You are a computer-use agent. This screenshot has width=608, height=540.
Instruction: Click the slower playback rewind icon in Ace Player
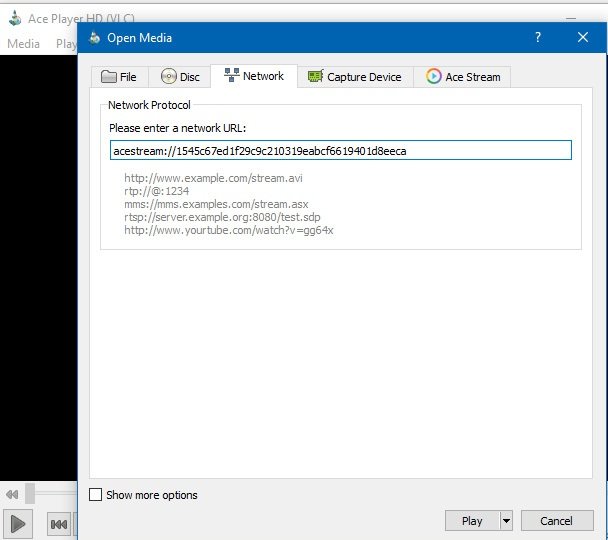tap(12, 494)
